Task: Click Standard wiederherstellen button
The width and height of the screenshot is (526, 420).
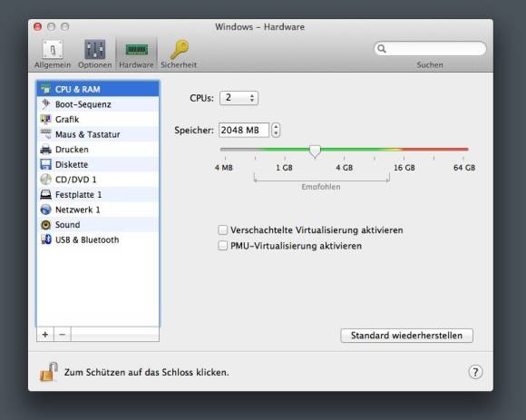Action: [x=406, y=336]
